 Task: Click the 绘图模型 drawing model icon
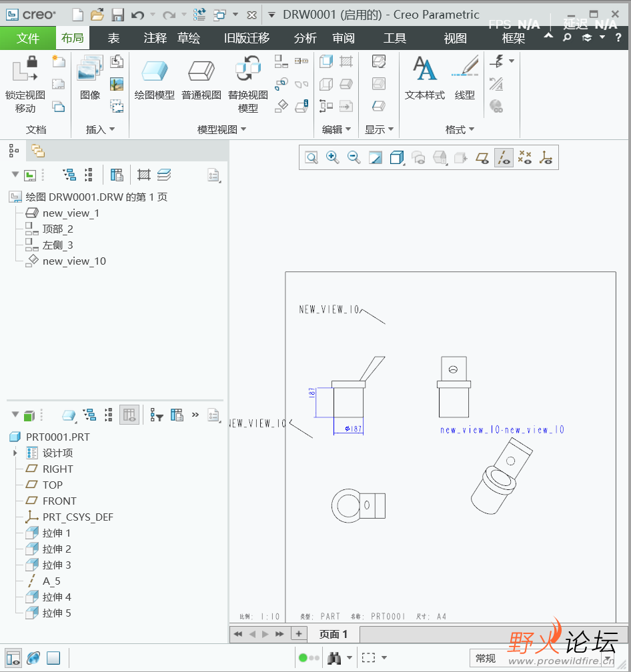point(154,71)
